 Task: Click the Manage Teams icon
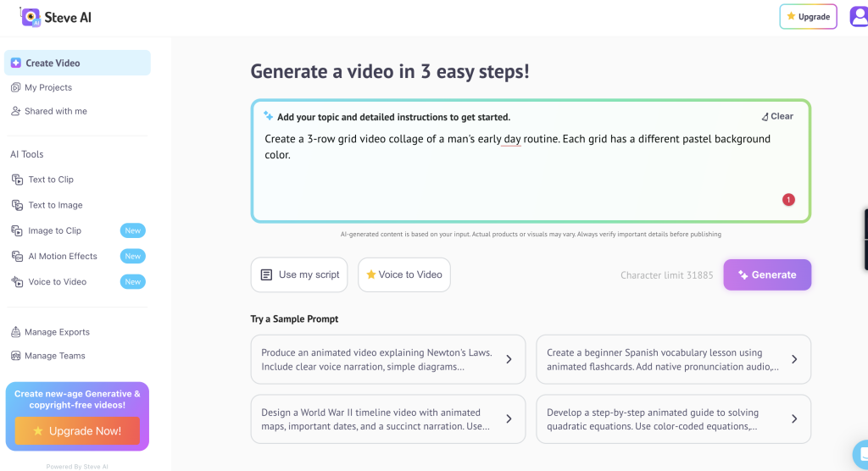pyautogui.click(x=15, y=356)
